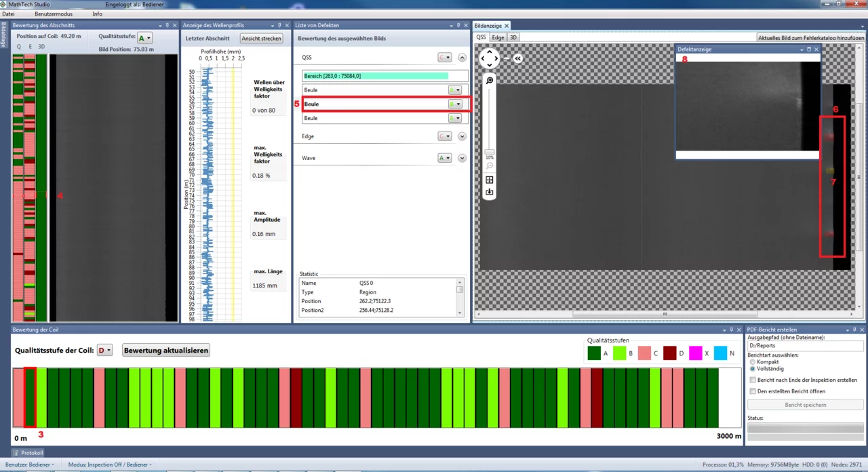Open the Benutzermodus menu
The height and width of the screenshot is (472, 868).
(54, 14)
